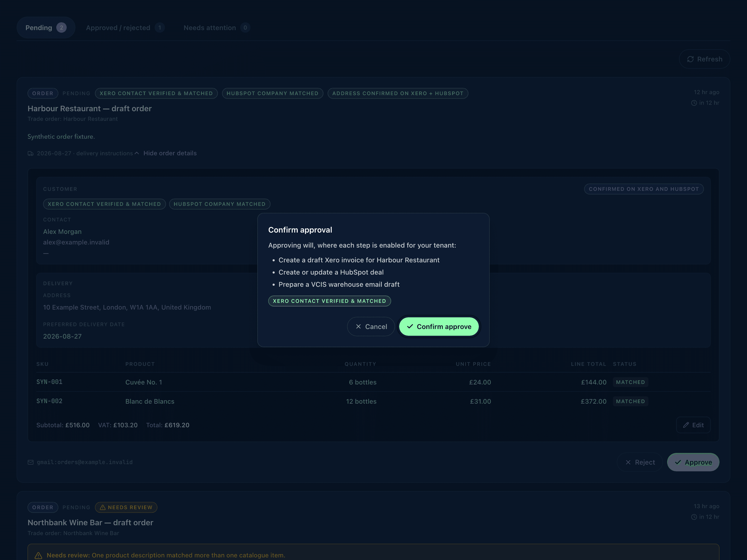Click the Needs attention count badge 0
Viewport: 747px width, 560px height.
[x=245, y=28]
